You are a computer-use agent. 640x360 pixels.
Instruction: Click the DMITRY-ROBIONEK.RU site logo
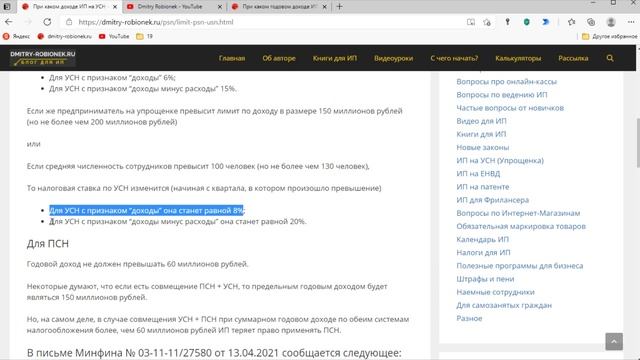[43, 58]
